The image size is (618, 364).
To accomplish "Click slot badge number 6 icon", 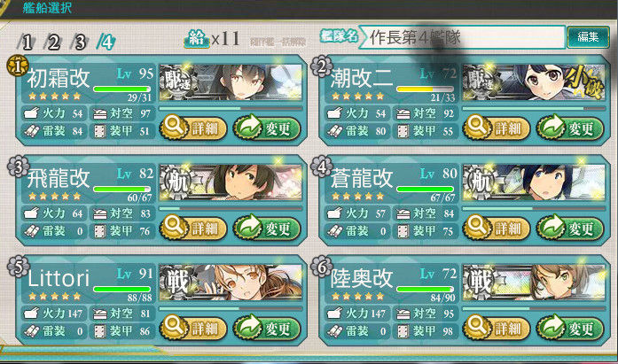I will pos(322,267).
